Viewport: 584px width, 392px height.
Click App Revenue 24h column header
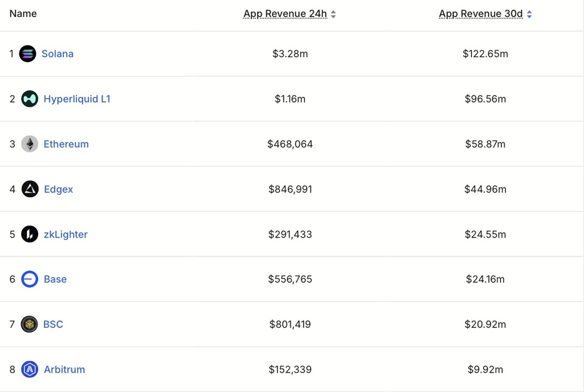285,14
